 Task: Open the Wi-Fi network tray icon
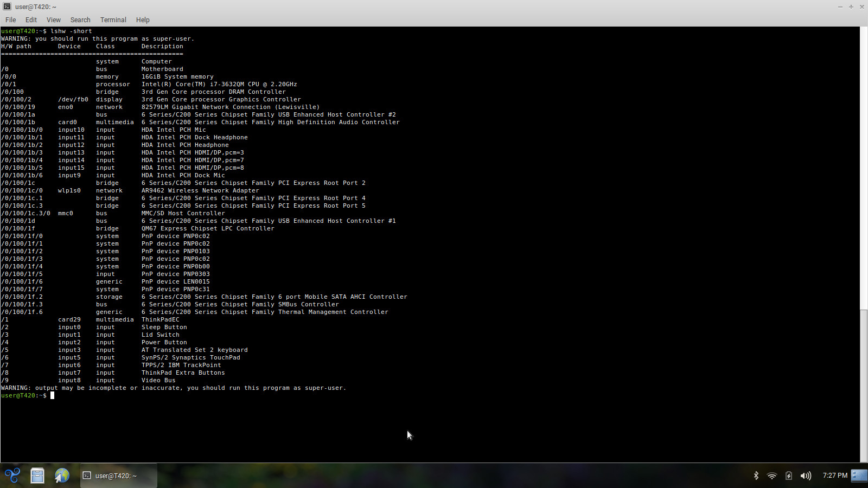(x=772, y=476)
